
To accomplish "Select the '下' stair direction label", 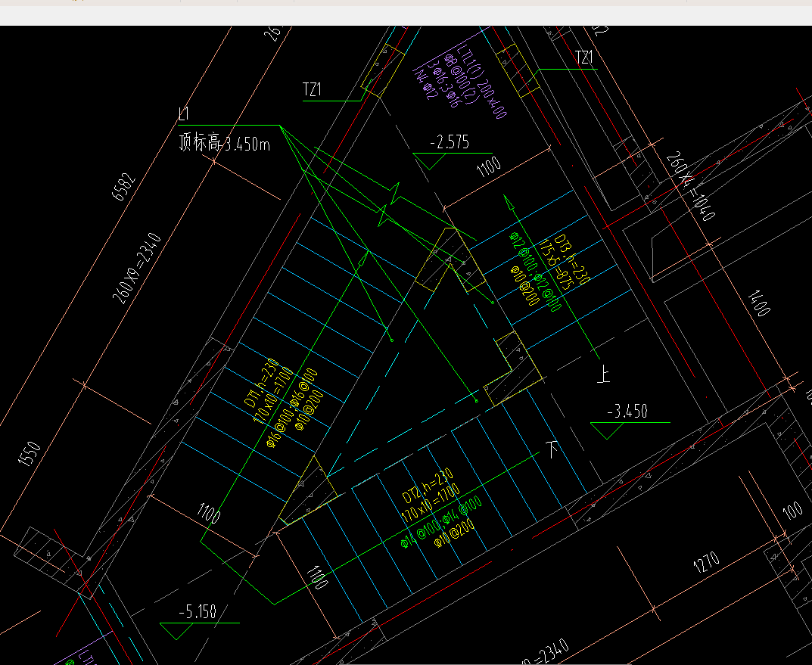I will 552,449.
